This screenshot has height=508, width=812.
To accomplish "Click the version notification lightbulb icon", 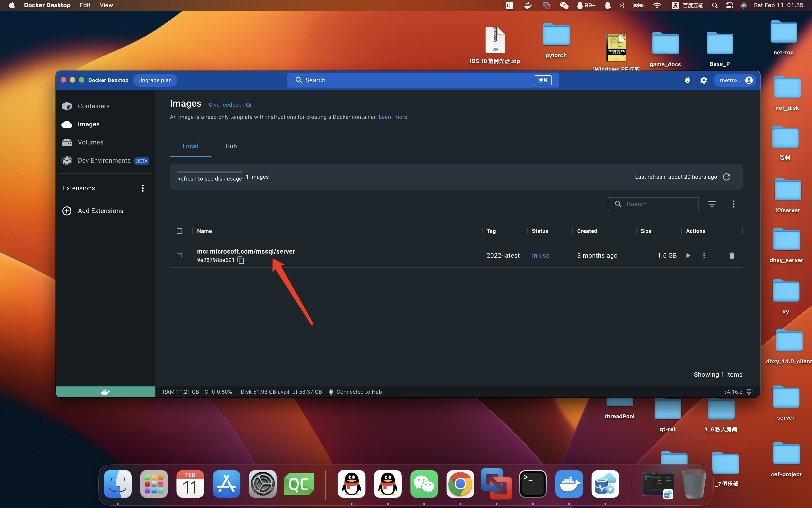I will tap(750, 392).
